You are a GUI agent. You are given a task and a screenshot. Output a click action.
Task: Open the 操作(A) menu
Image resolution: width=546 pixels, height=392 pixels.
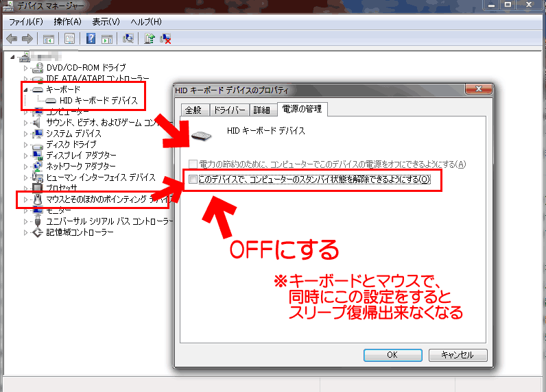click(x=67, y=22)
